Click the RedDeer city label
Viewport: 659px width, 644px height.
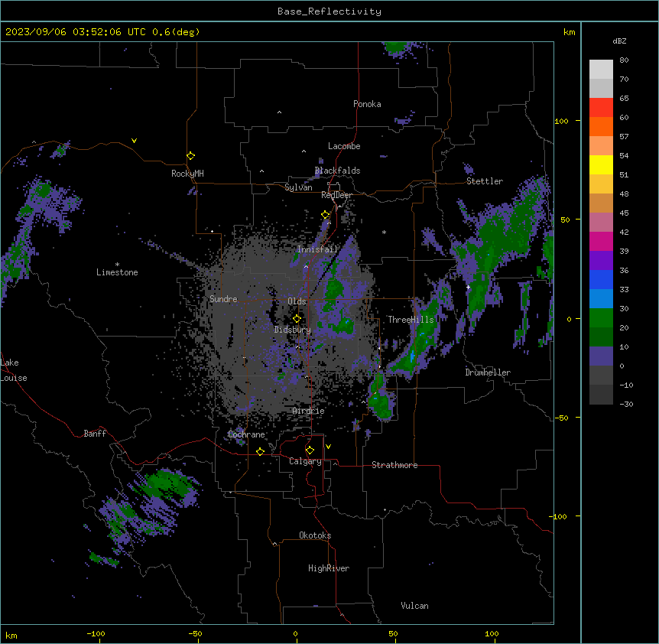pos(336,195)
